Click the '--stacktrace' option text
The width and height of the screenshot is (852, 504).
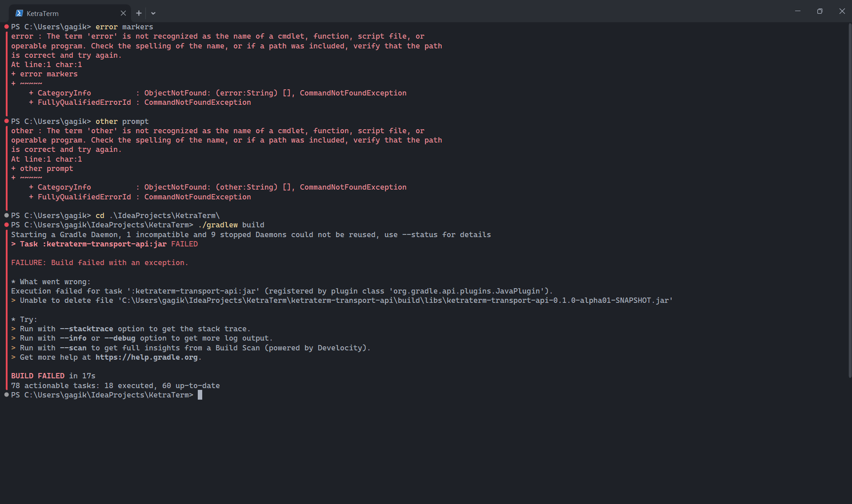(86, 329)
